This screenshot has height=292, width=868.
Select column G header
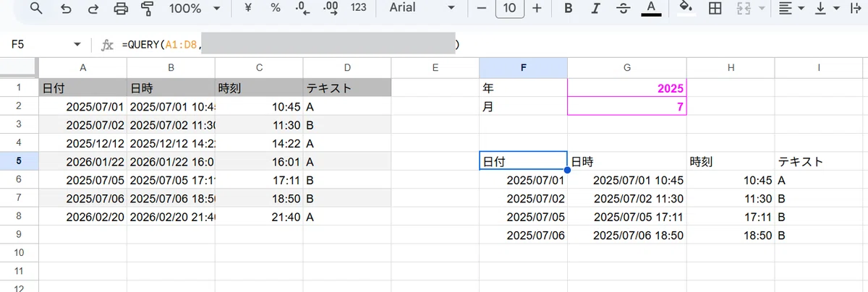pyautogui.click(x=627, y=68)
